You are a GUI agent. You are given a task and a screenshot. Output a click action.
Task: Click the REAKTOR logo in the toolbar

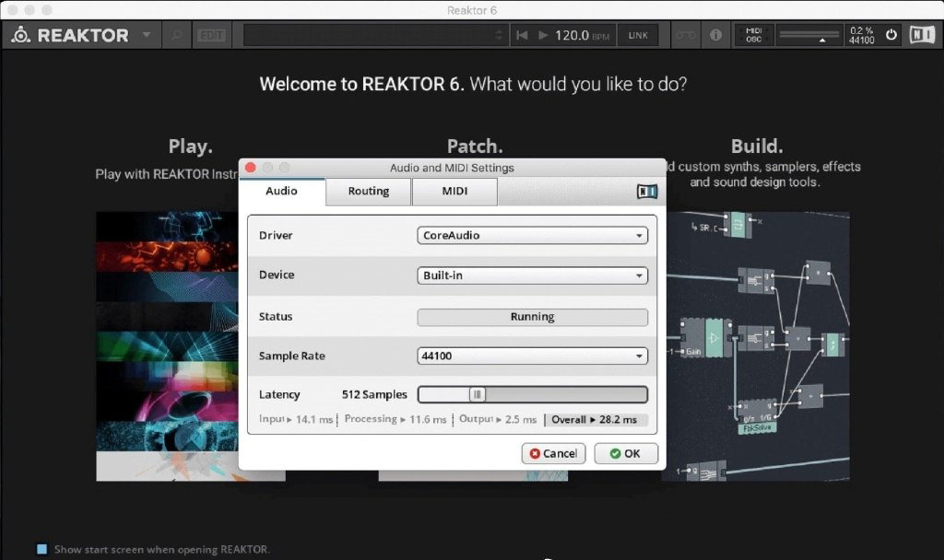pyautogui.click(x=70, y=35)
